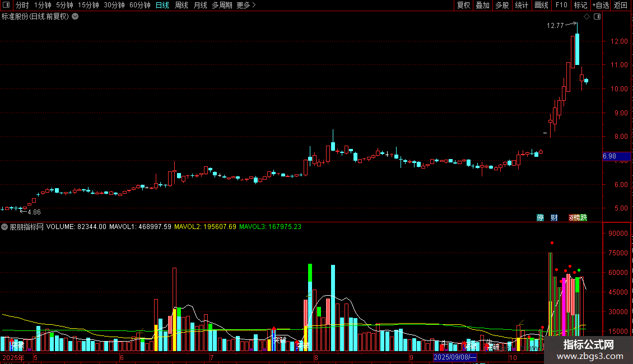
Task: Expand the 更多 periods chevron
Action: [x=254, y=5]
